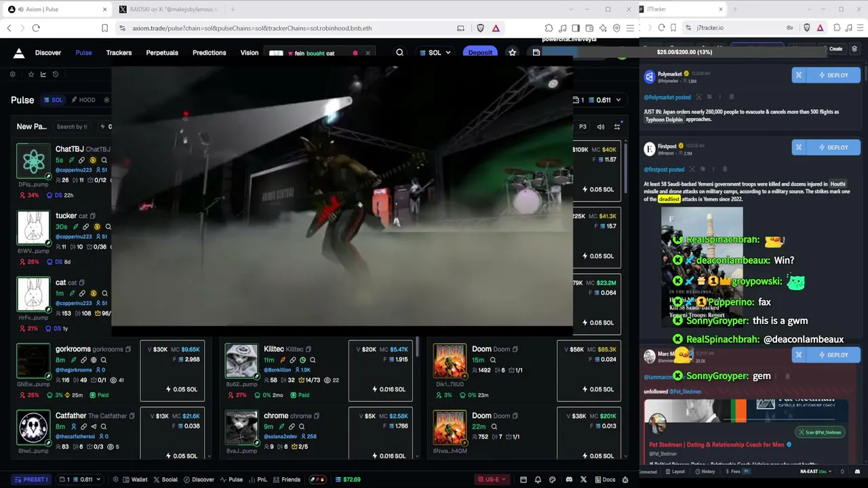Open the watchlist star in Axiom header
The height and width of the screenshot is (488, 868).
pos(513,53)
